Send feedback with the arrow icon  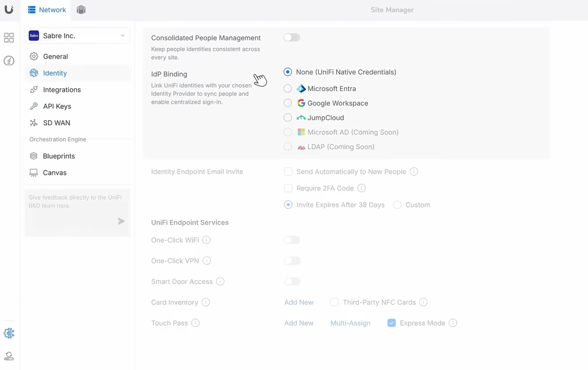tap(121, 221)
